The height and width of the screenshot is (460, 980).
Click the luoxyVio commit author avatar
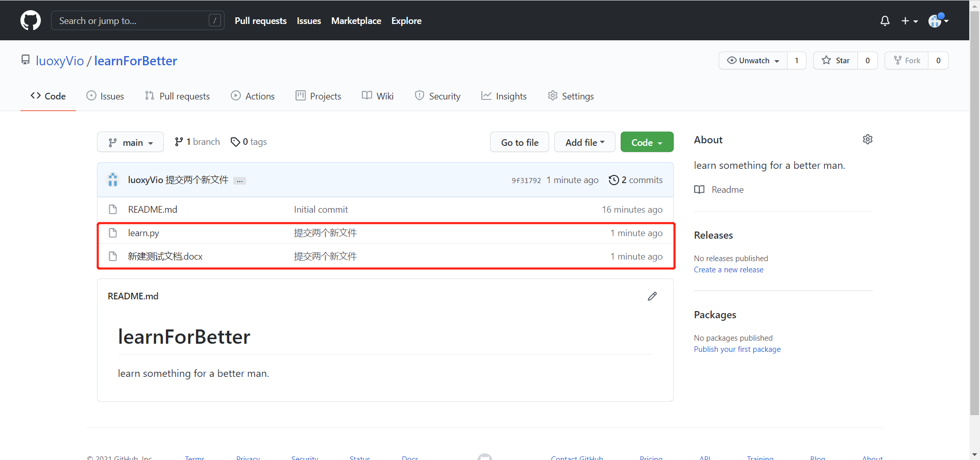click(x=113, y=180)
